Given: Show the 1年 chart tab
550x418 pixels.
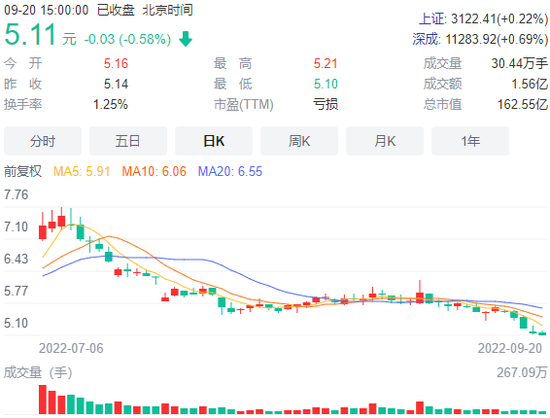Looking at the screenshot, I should pyautogui.click(x=470, y=141).
